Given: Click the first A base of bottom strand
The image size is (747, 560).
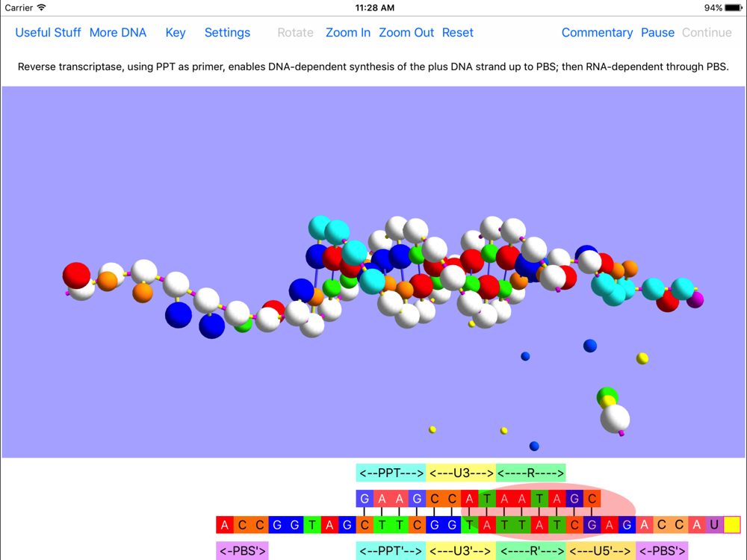Looking at the screenshot, I should coord(225,525).
